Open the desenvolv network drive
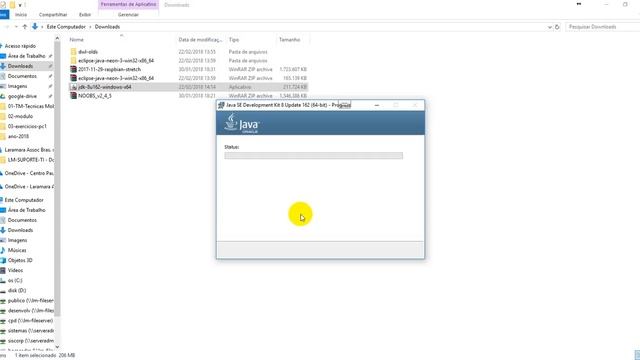Viewport: 640px width, 360px height. [31, 311]
